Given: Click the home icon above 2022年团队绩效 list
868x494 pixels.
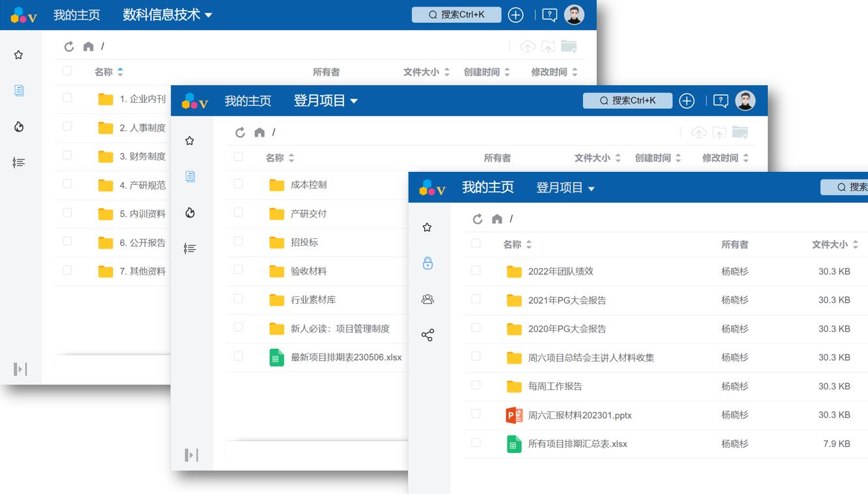Looking at the screenshot, I should 497,219.
